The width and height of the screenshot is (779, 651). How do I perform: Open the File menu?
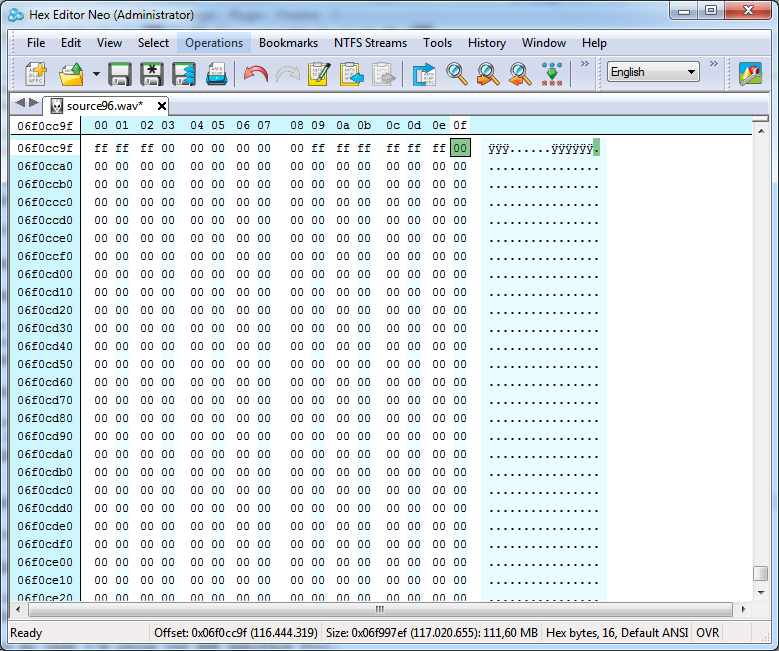pos(36,43)
